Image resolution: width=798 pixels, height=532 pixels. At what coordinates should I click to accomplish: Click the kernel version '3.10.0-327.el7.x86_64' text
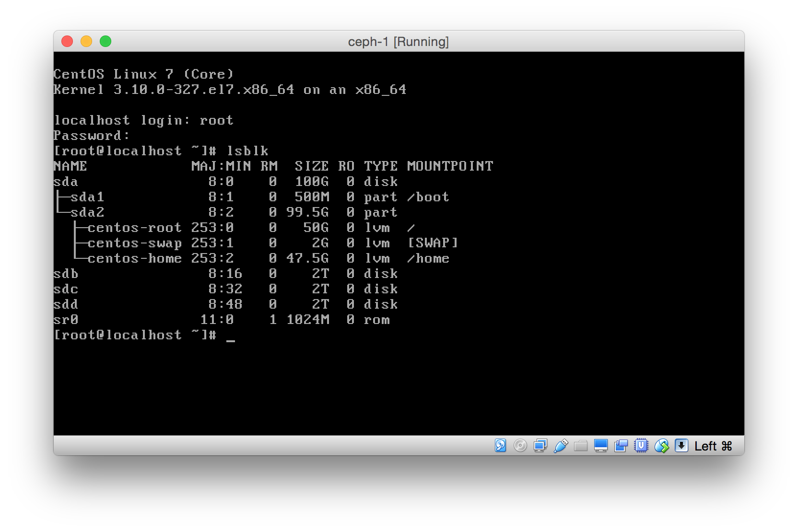[x=204, y=90]
